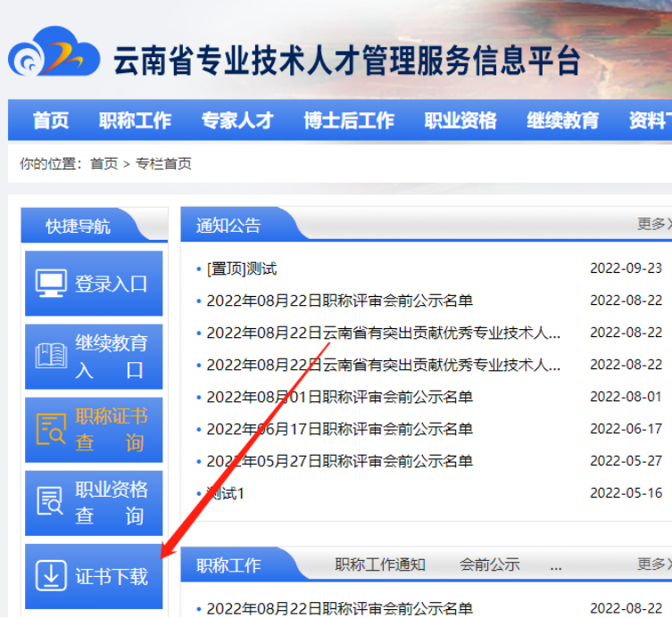Open 首页 in the navigation bar

pos(51,120)
